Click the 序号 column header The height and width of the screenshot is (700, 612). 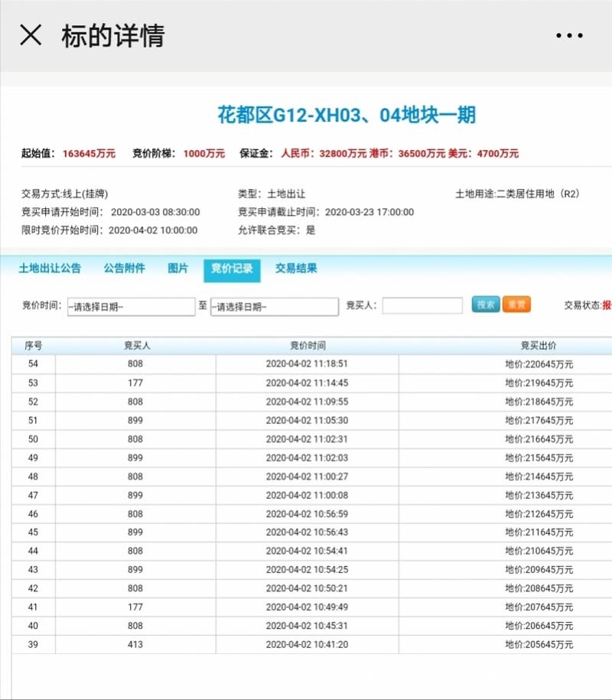click(x=33, y=346)
